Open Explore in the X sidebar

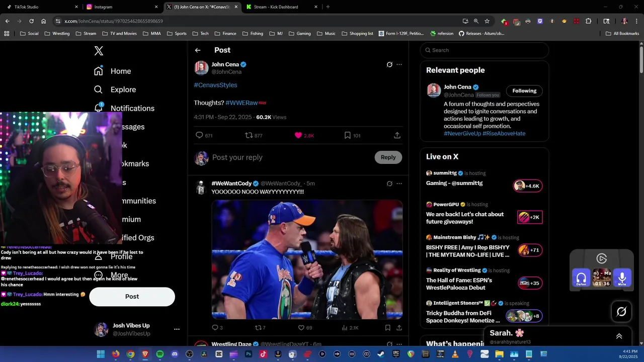[115, 89]
